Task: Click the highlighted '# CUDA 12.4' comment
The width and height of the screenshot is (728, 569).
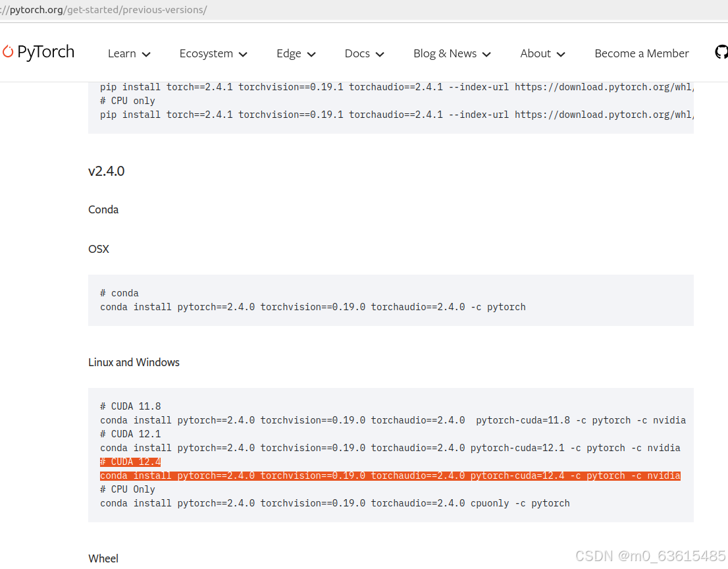Action: point(130,462)
